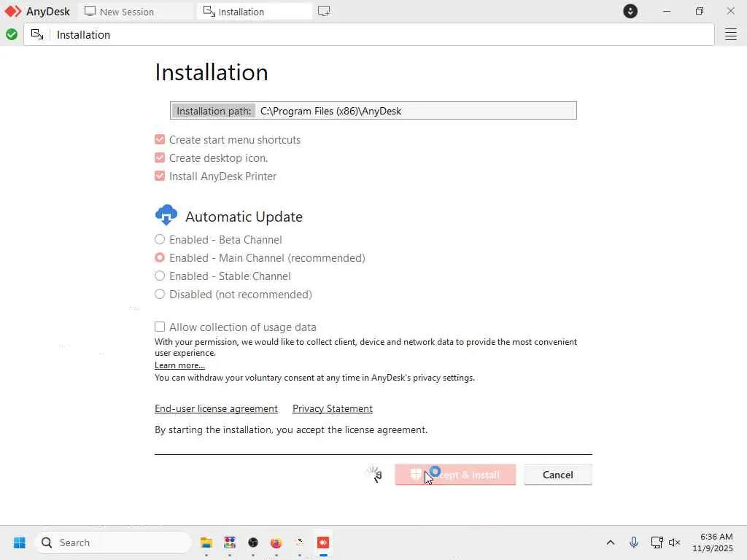Show hidden system tray icons
The width and height of the screenshot is (747, 560).
(x=611, y=542)
